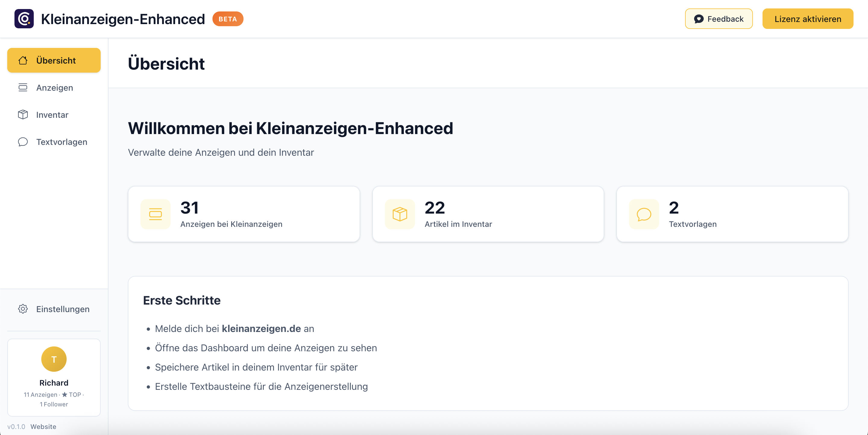Image resolution: width=868 pixels, height=435 pixels.
Task: Click the Feedback button
Action: coord(719,19)
